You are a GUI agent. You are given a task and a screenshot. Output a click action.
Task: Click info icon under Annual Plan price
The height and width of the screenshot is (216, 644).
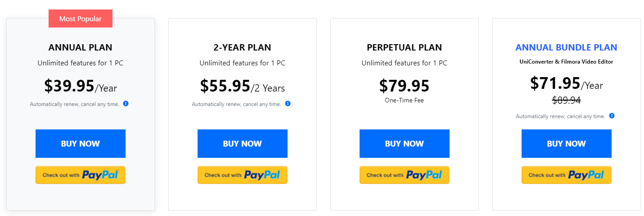[x=126, y=104]
